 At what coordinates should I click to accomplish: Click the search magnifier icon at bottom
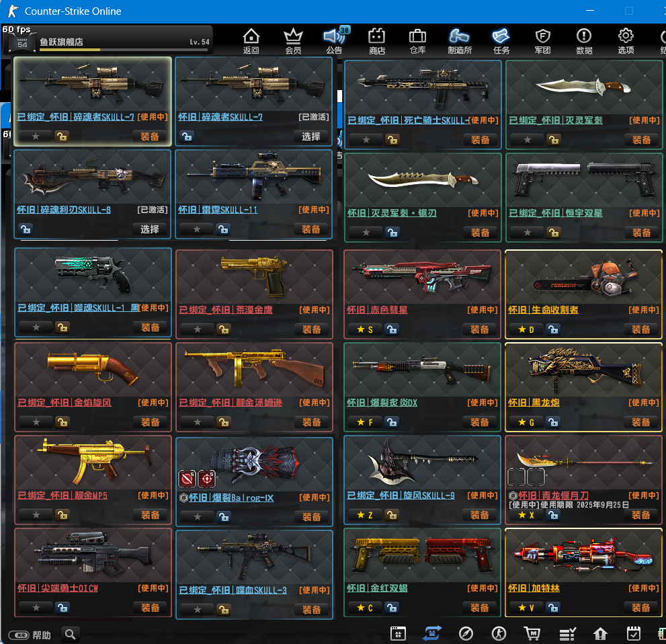pos(71,635)
